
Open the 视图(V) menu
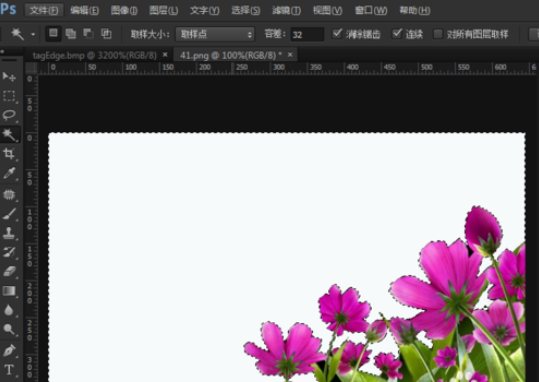[x=328, y=10]
